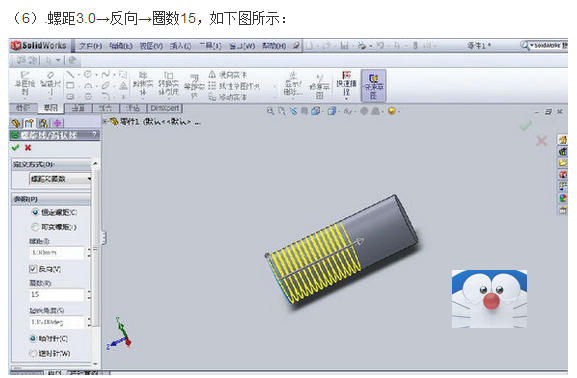Select the Rectangle sketch tool
The height and width of the screenshot is (378, 577).
point(70,86)
